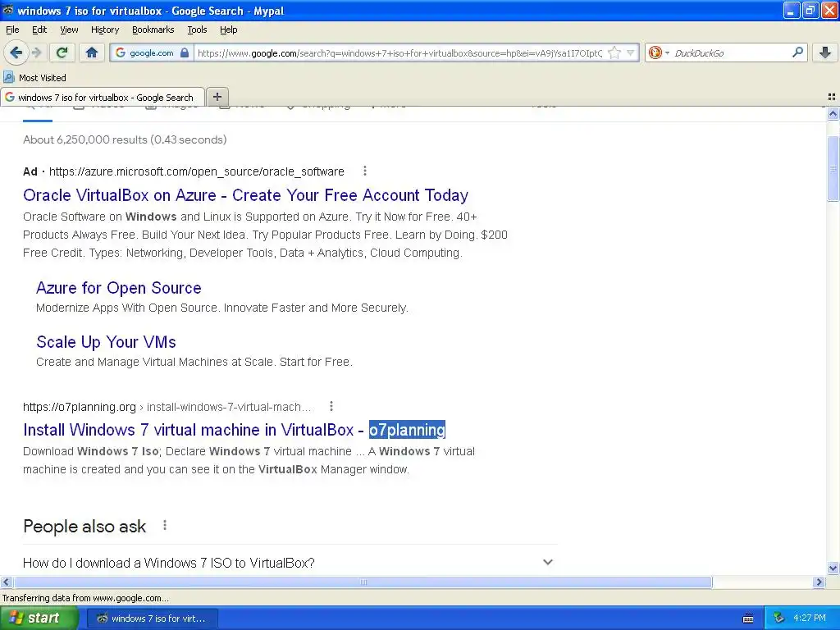The height and width of the screenshot is (630, 840).
Task: Click the vertical scrollbar up arrow
Action: (x=833, y=113)
